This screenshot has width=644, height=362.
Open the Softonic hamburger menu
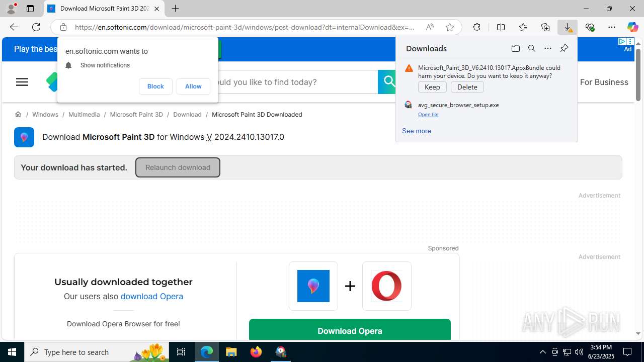click(x=22, y=82)
